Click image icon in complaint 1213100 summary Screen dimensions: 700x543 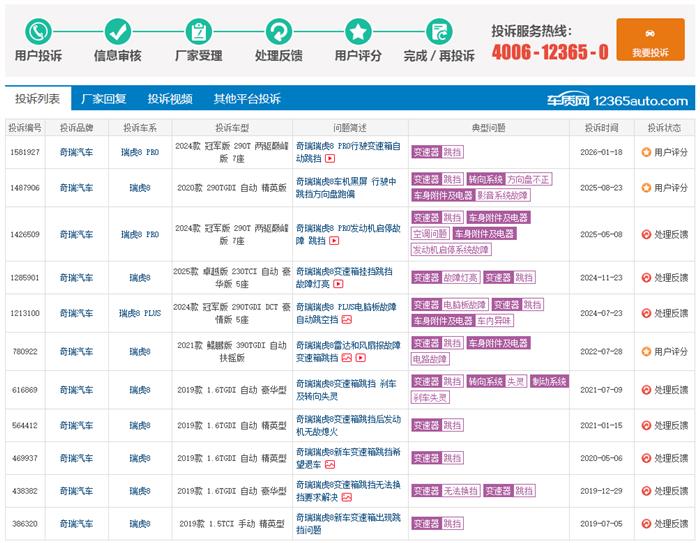(346, 320)
